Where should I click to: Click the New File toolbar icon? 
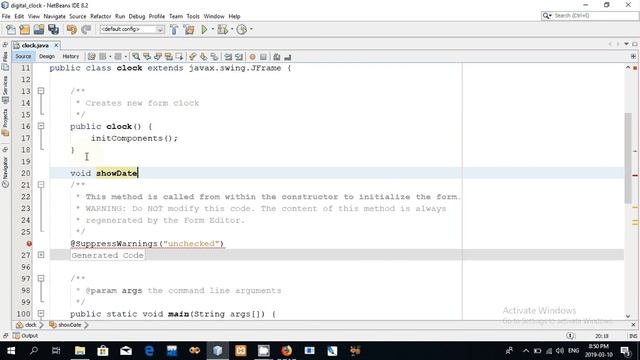click(x=11, y=29)
